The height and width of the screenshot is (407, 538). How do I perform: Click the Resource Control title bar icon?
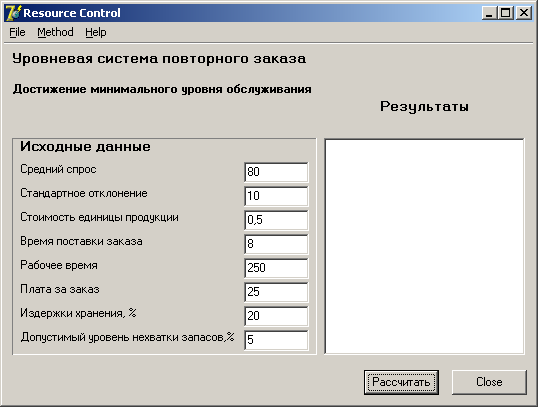[13, 13]
